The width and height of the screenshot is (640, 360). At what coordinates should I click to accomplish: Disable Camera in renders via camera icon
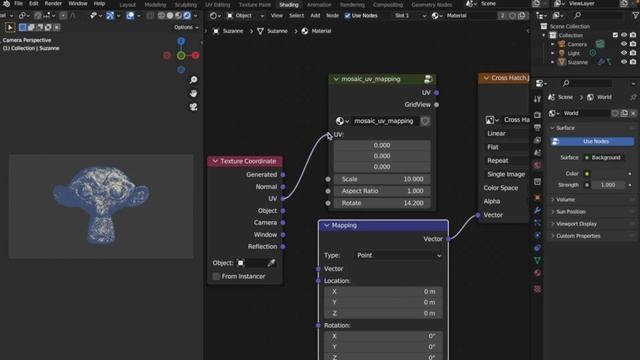pyautogui.click(x=633, y=44)
